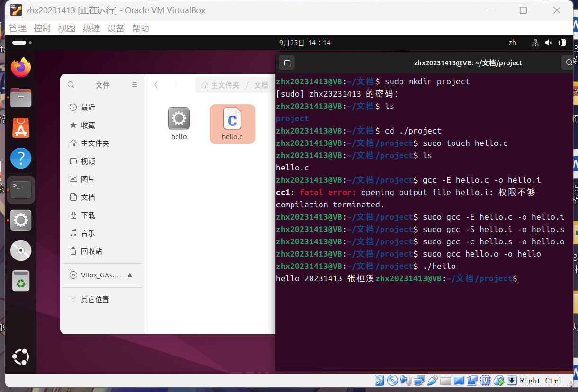Open 视频 folder in sidebar
This screenshot has height=392, width=578.
coord(103,161)
